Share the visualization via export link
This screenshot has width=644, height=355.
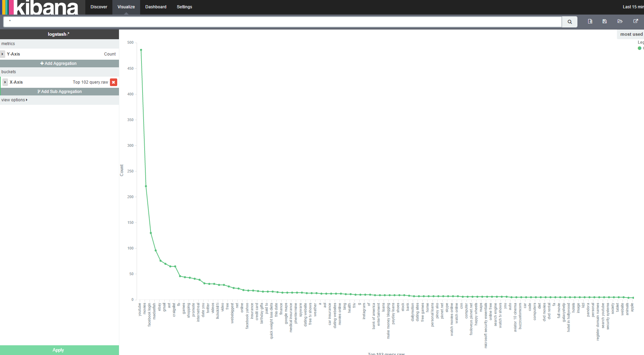pos(636,21)
